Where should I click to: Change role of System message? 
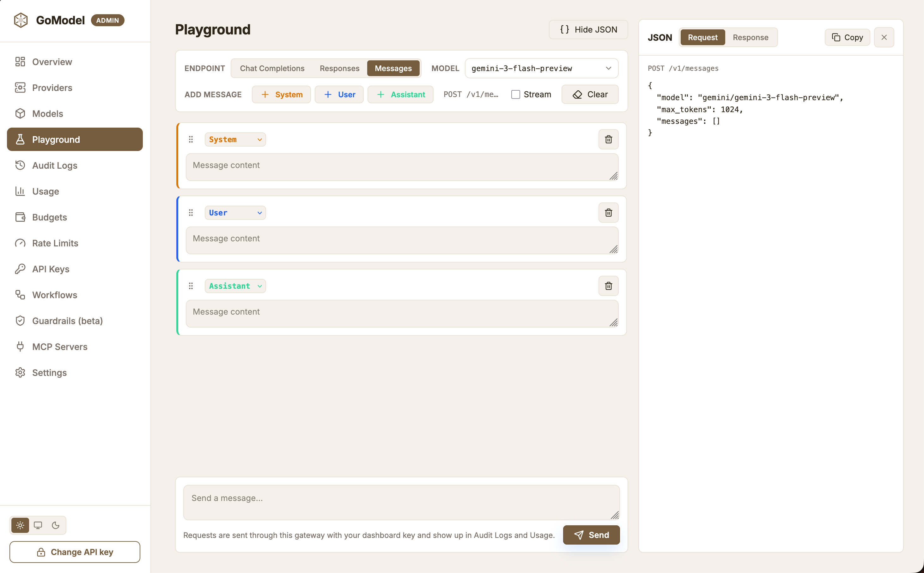point(235,140)
